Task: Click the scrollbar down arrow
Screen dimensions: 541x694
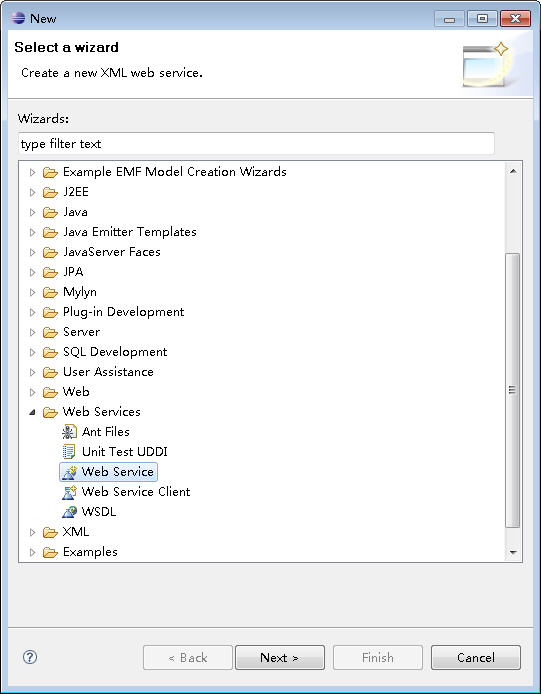Action: tap(513, 552)
